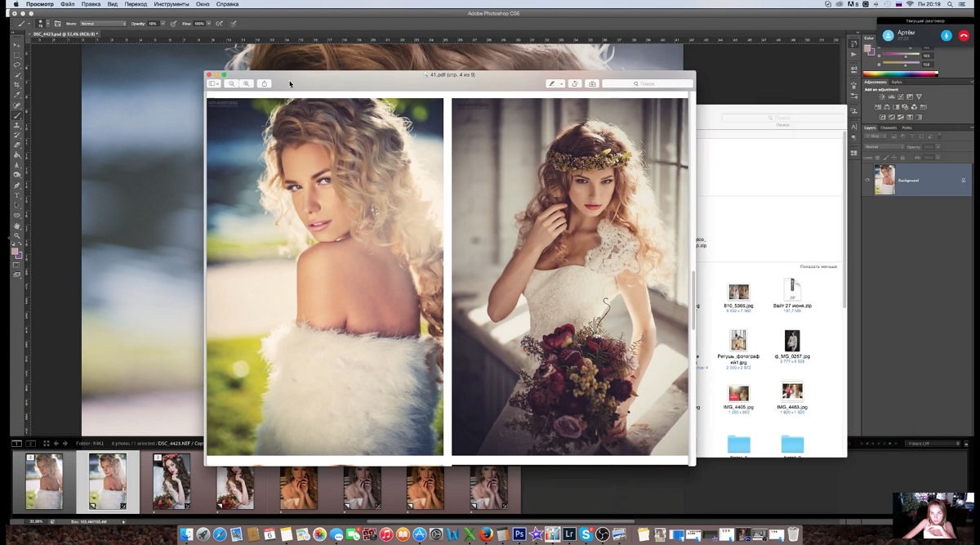Open Finder from the Dock
Image resolution: width=980 pixels, height=545 pixels.
(x=187, y=534)
